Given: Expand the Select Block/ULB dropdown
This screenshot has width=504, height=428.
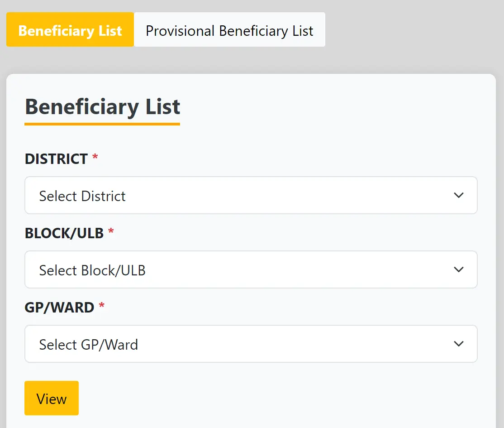Looking at the screenshot, I should point(251,269).
